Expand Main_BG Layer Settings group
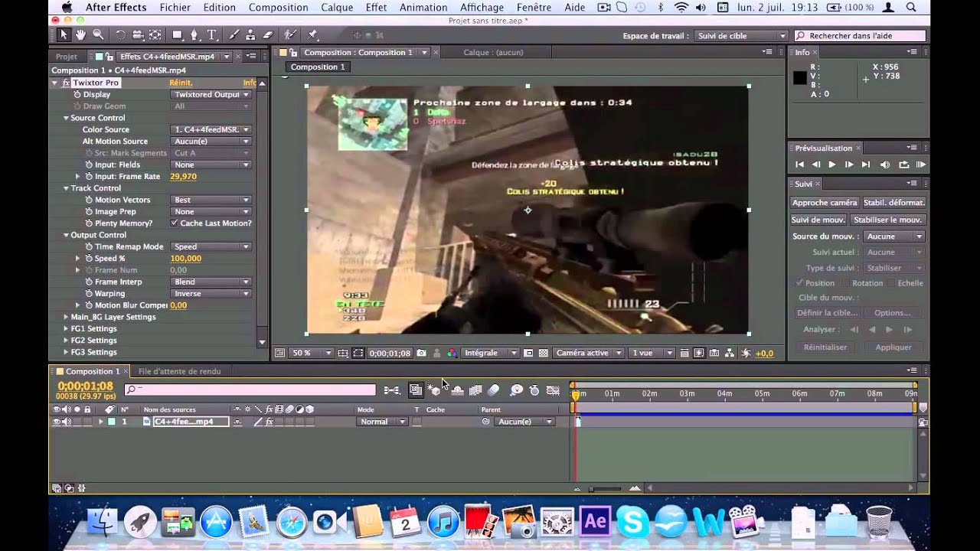This screenshot has width=980, height=551. (x=66, y=317)
